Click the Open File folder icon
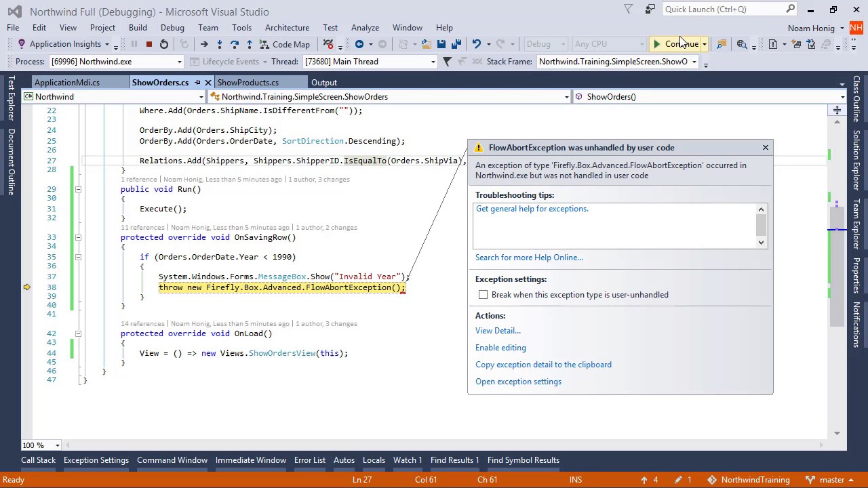 click(x=426, y=44)
